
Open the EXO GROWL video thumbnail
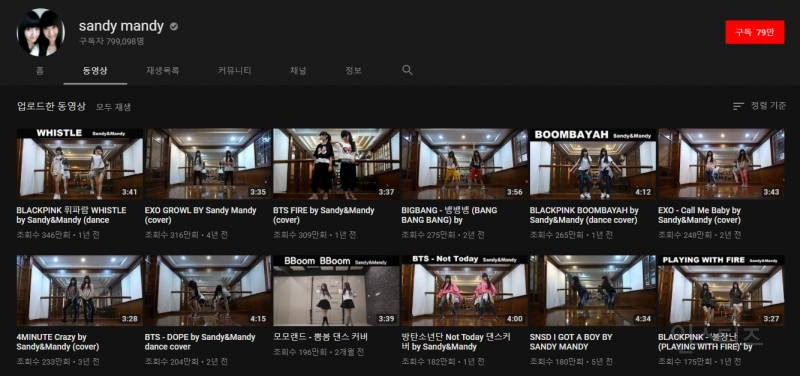[x=208, y=164]
